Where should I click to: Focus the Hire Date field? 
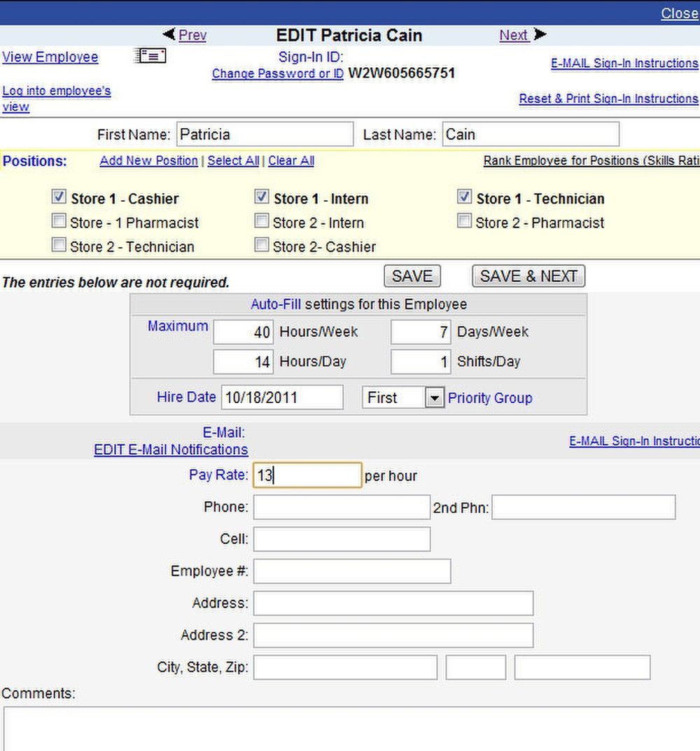click(x=282, y=398)
